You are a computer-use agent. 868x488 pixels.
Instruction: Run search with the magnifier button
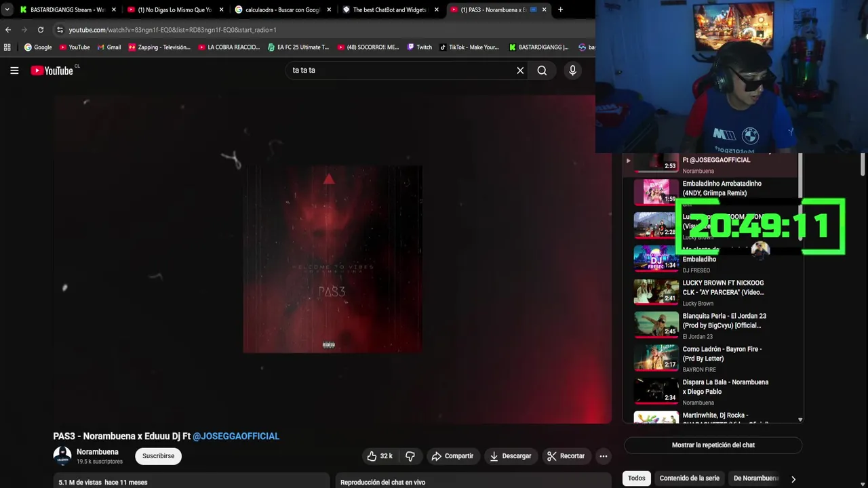point(542,70)
